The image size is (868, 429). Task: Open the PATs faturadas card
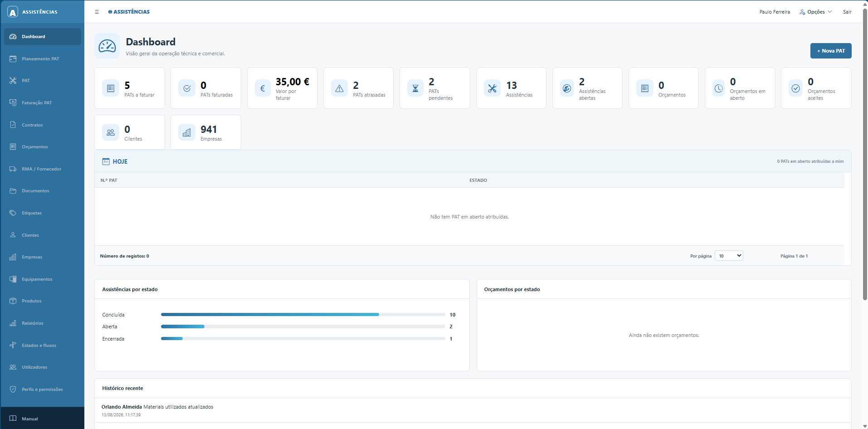pos(206,88)
